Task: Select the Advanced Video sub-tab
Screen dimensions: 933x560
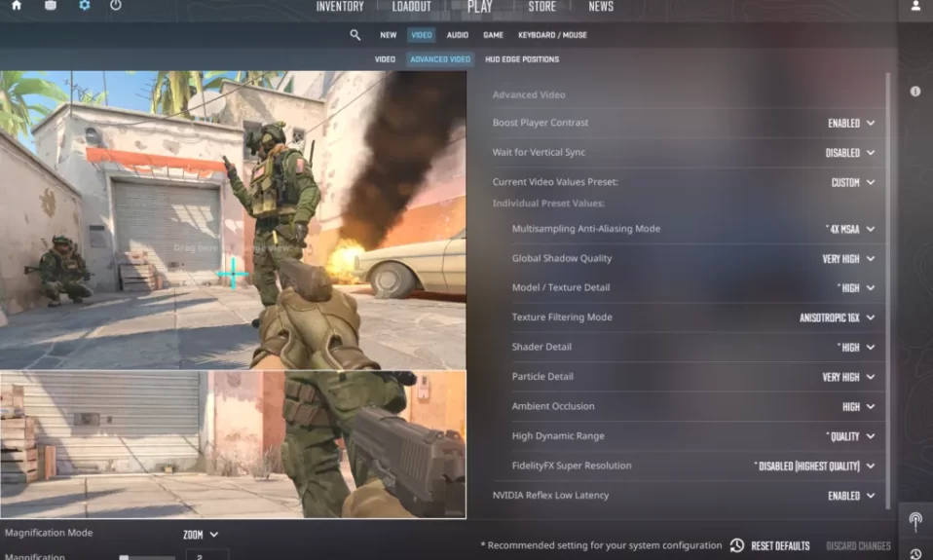Action: [440, 59]
